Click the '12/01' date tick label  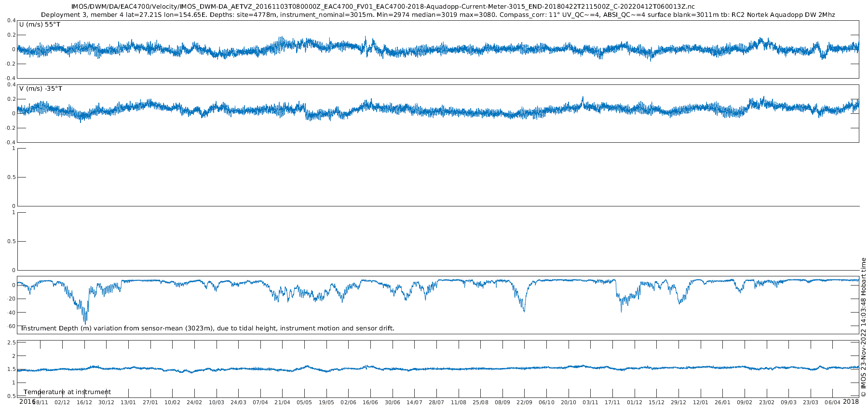[x=701, y=403]
